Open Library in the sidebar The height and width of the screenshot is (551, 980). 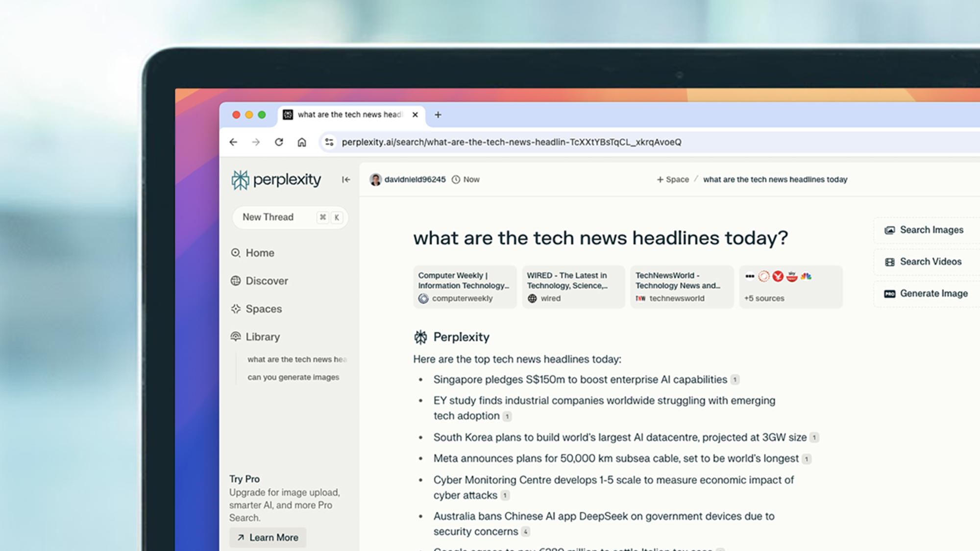(256, 336)
